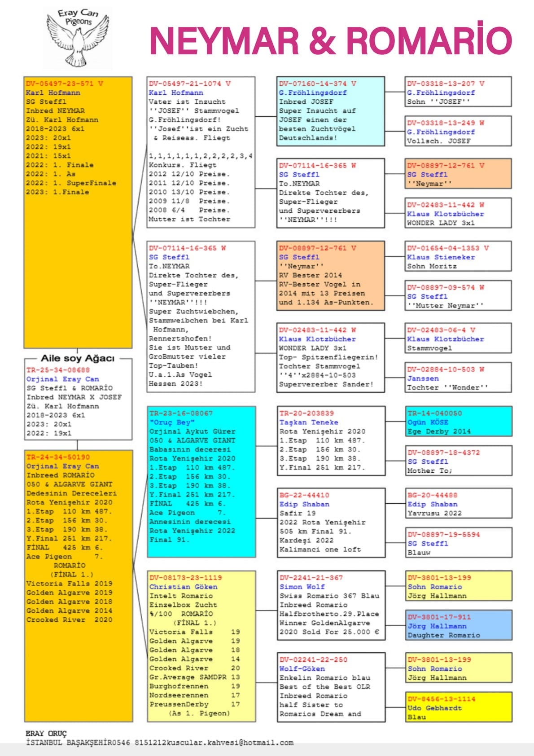Select ring number DV-02483-06-4 V

click(x=441, y=330)
